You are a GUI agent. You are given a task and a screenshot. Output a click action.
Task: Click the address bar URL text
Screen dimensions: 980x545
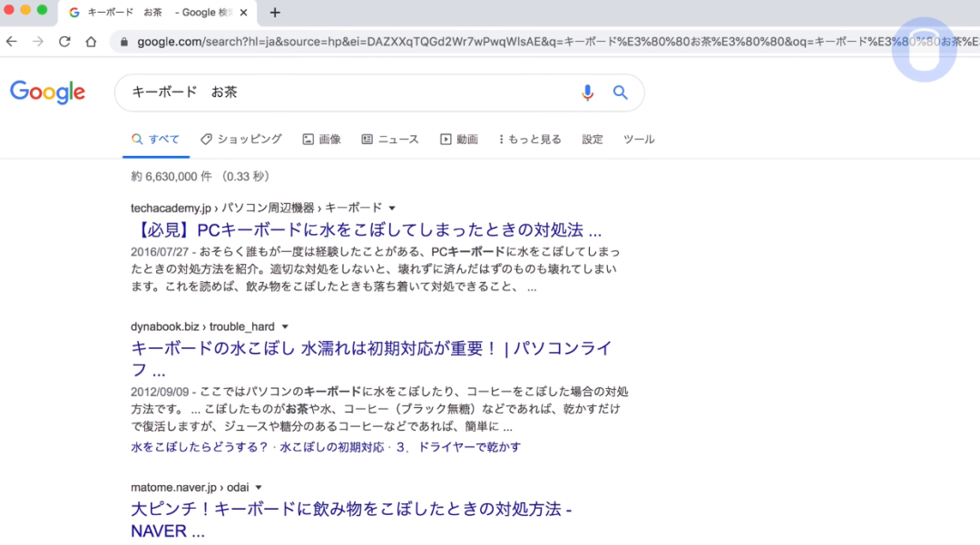[x=556, y=42]
